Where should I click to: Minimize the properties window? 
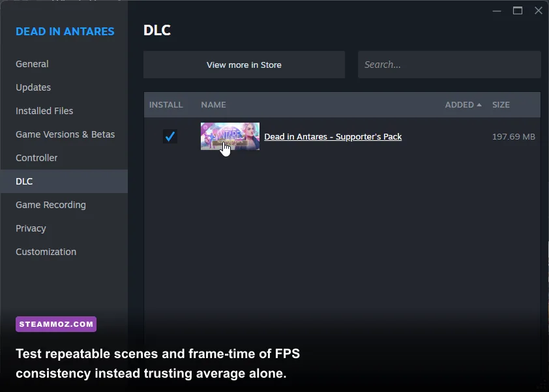pyautogui.click(x=497, y=11)
